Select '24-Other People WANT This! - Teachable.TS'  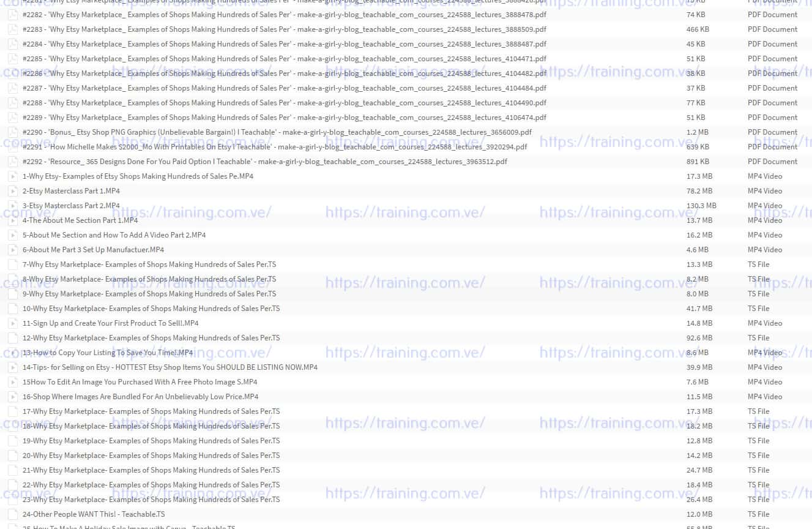[94, 514]
